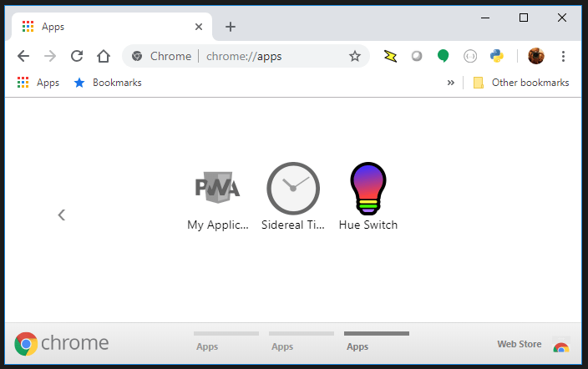The width and height of the screenshot is (588, 369).
Task: Go back to the previous page
Action: (23, 56)
